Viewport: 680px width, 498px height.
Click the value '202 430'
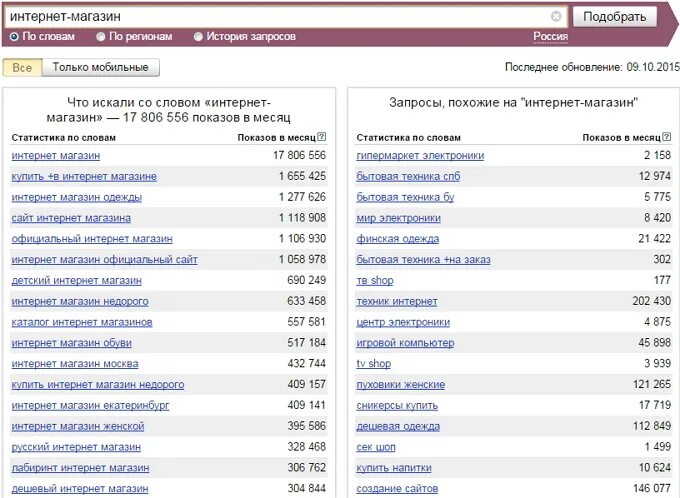coord(651,301)
